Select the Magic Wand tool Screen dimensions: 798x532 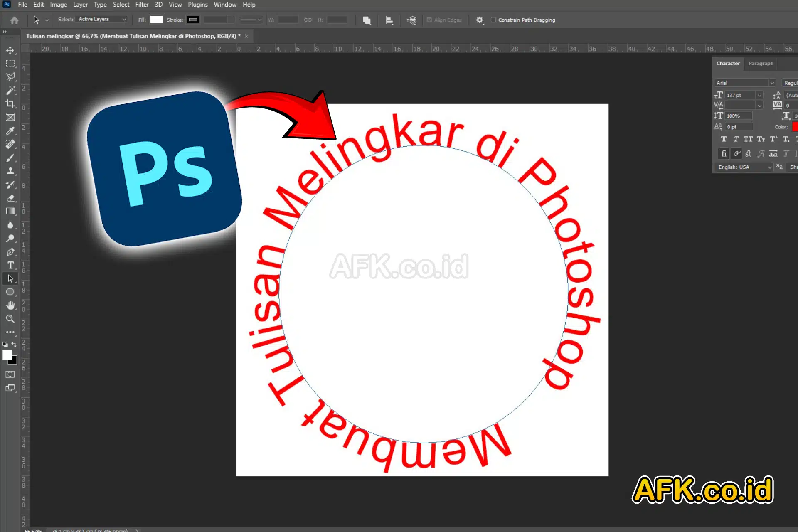[10, 90]
